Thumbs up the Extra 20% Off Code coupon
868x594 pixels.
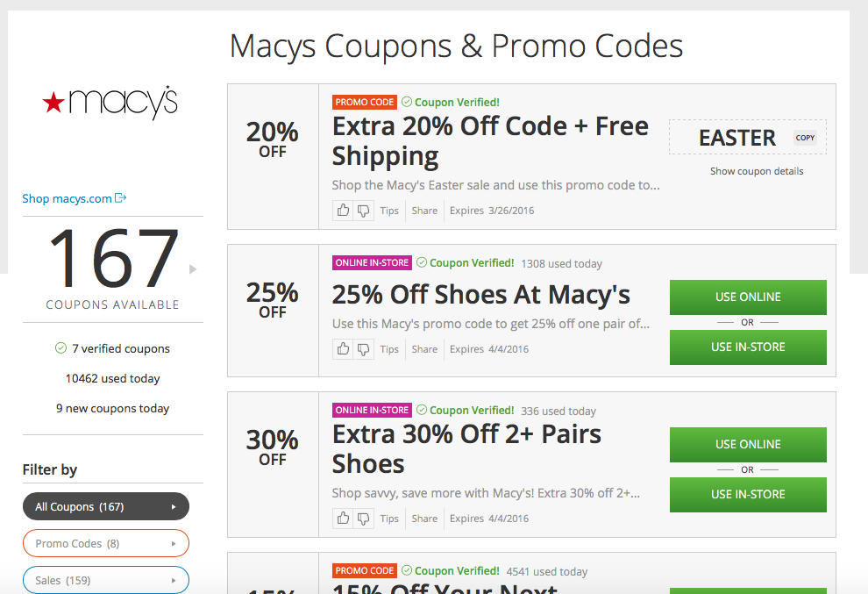click(343, 211)
